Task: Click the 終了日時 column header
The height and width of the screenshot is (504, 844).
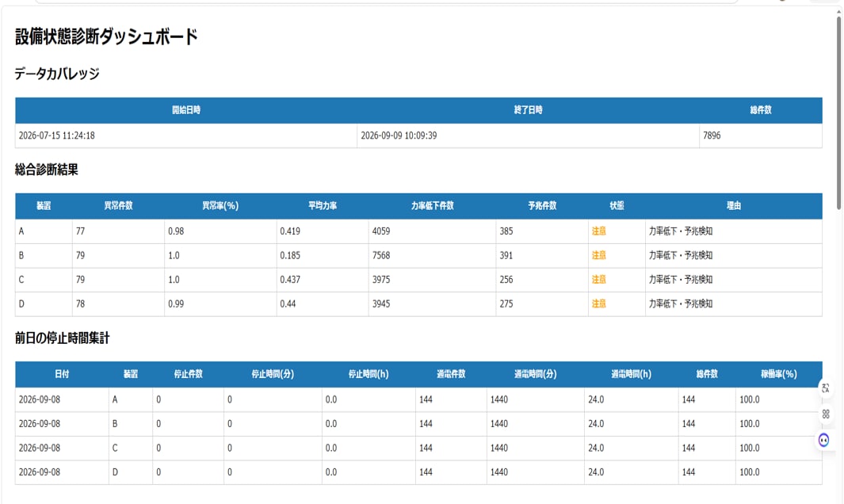Action: pos(528,110)
